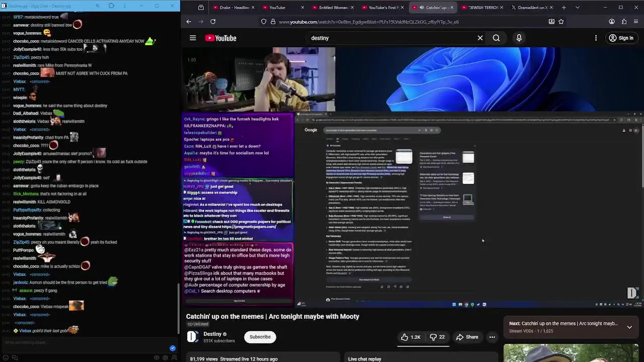Click the video title text

273,316
